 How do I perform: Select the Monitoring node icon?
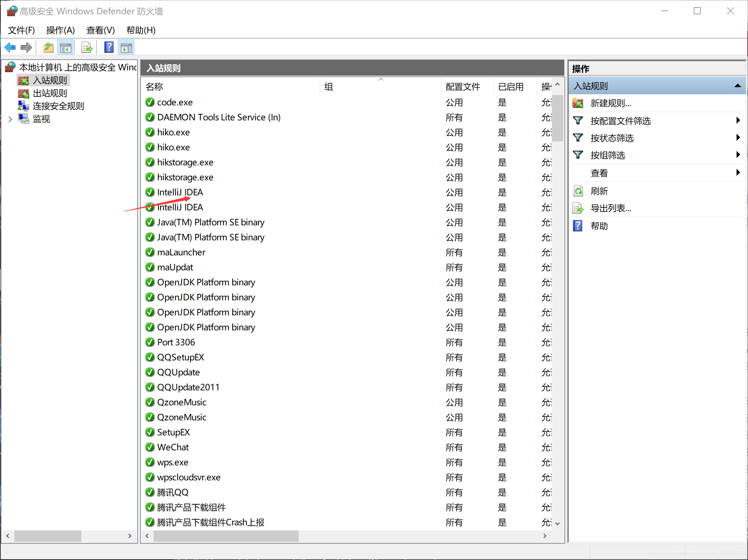click(24, 119)
